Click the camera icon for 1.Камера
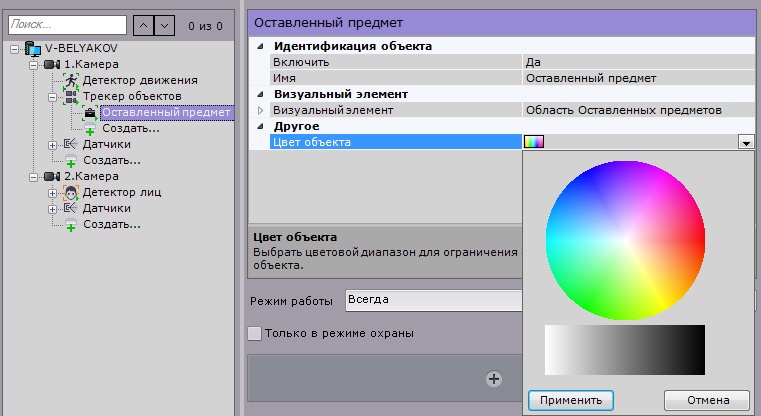The image size is (761, 416). pyautogui.click(x=52, y=64)
